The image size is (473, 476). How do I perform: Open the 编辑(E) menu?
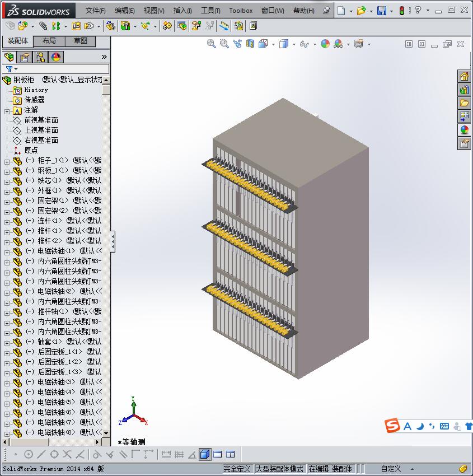[x=124, y=11]
